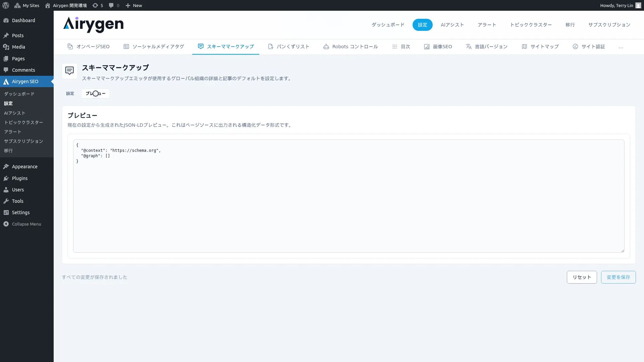Open アラート in sidebar submenu
The height and width of the screenshot is (362, 644).
pyautogui.click(x=13, y=132)
